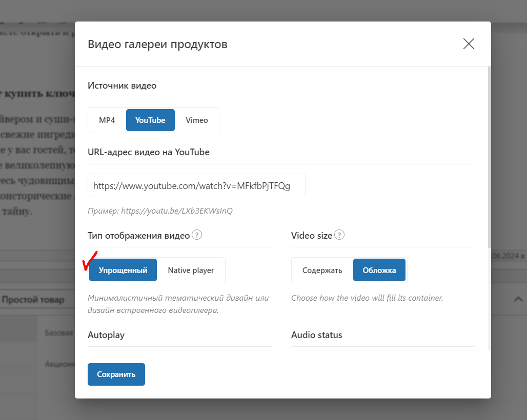This screenshot has width=527, height=420.
Task: Open help icon beside Video size
Action: click(x=339, y=235)
